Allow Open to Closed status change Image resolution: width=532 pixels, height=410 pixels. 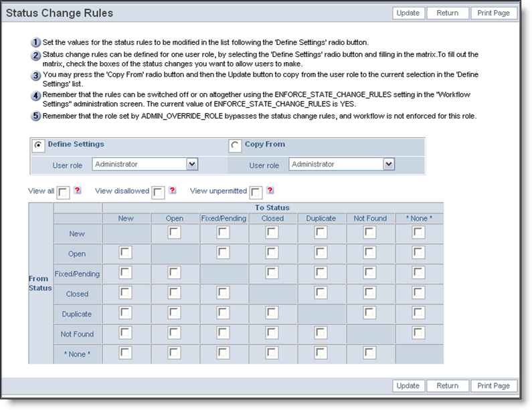[272, 253]
